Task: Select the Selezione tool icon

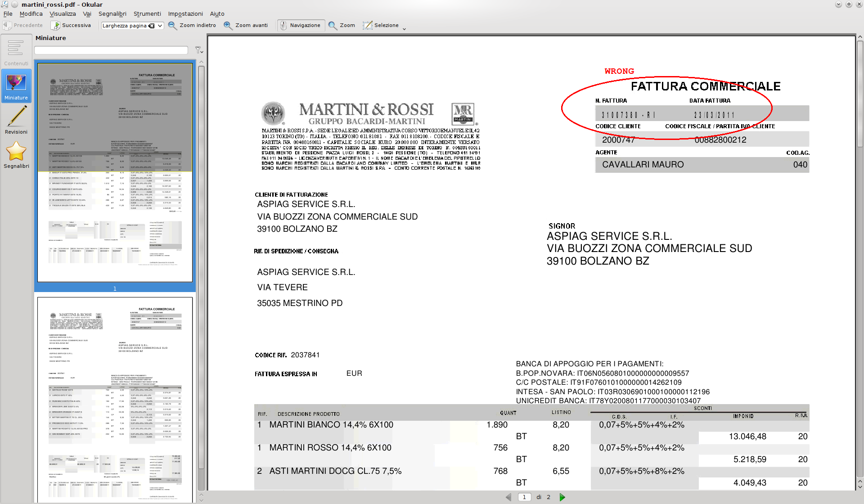Action: pyautogui.click(x=368, y=26)
